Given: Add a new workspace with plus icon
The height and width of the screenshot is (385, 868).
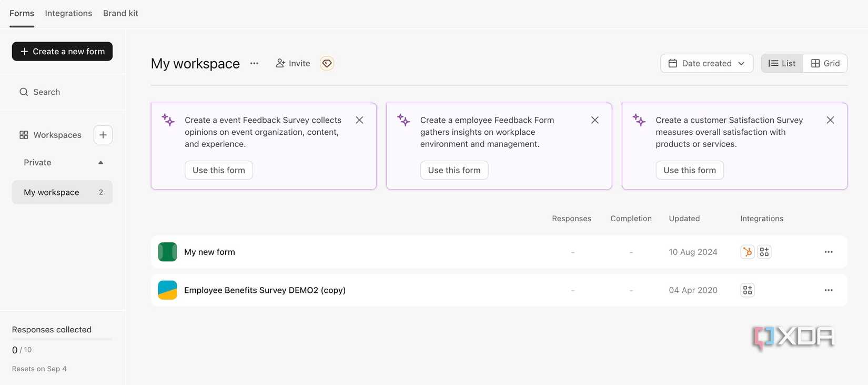Looking at the screenshot, I should (x=103, y=135).
